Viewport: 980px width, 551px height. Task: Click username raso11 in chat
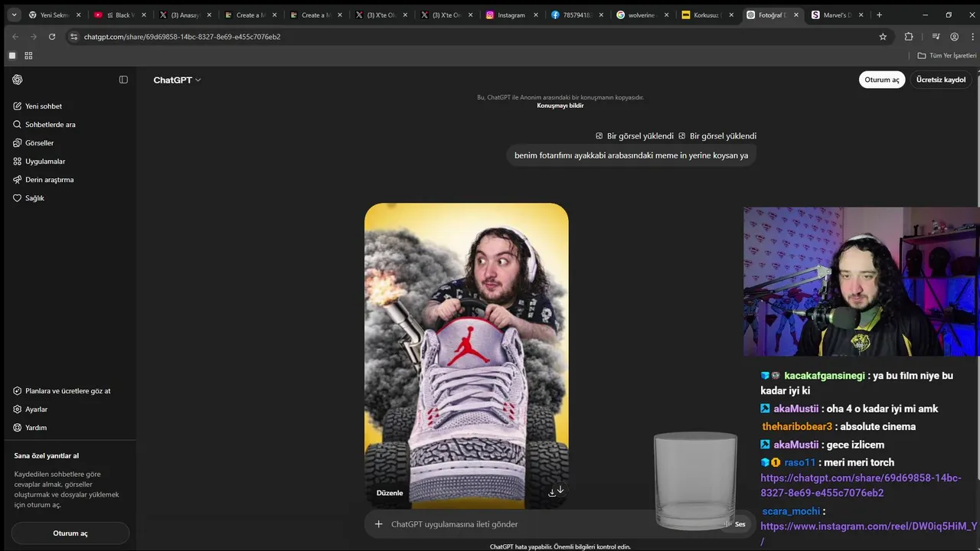pos(799,462)
